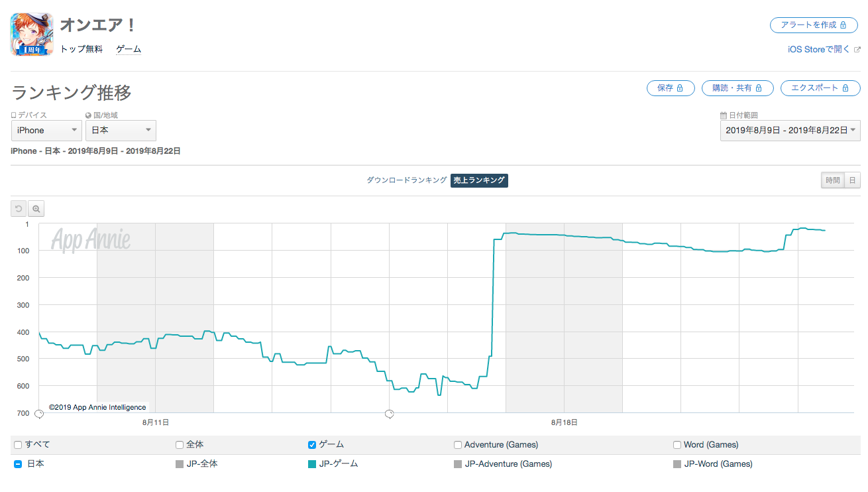Uncheck the ゲーム checkbox

pos(312,445)
